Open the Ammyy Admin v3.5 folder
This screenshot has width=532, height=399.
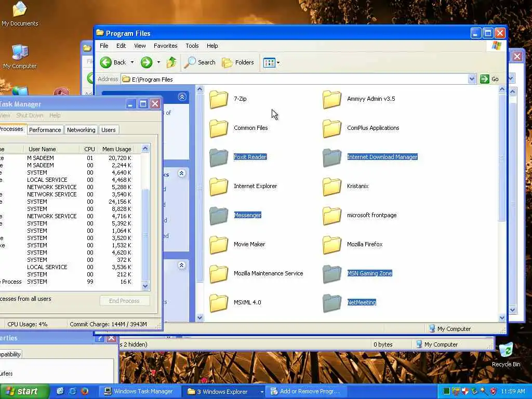(x=332, y=99)
